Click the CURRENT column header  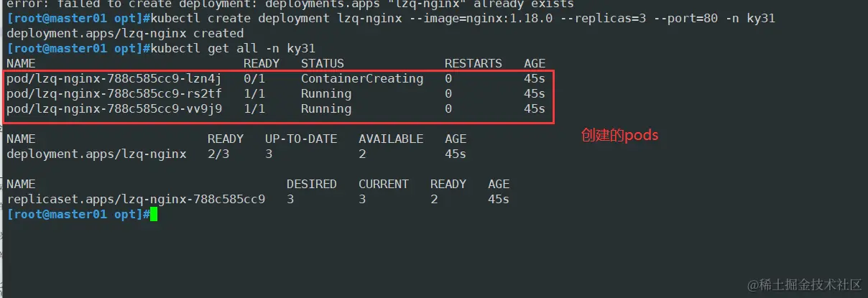(x=384, y=184)
